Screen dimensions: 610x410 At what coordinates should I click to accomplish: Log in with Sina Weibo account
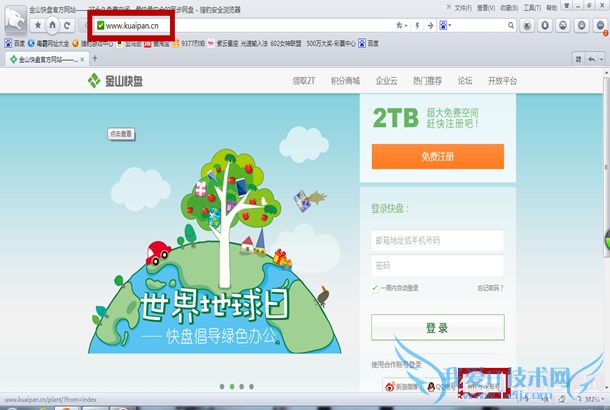[x=402, y=386]
